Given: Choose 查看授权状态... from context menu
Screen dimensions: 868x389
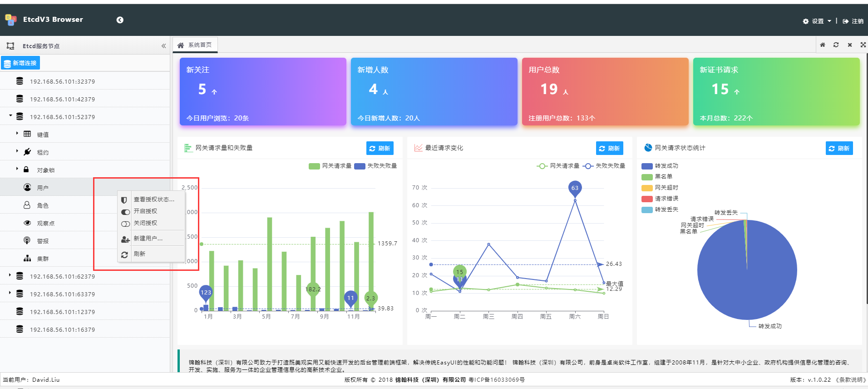Looking at the screenshot, I should click(x=151, y=199).
